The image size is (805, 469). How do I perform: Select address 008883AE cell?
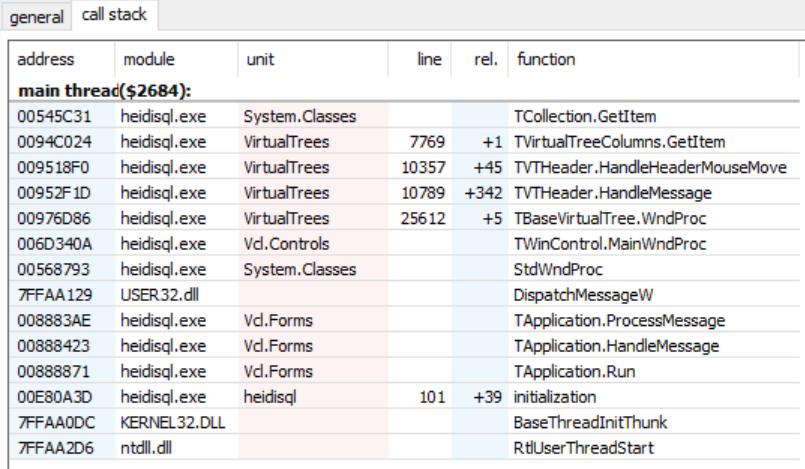click(54, 321)
